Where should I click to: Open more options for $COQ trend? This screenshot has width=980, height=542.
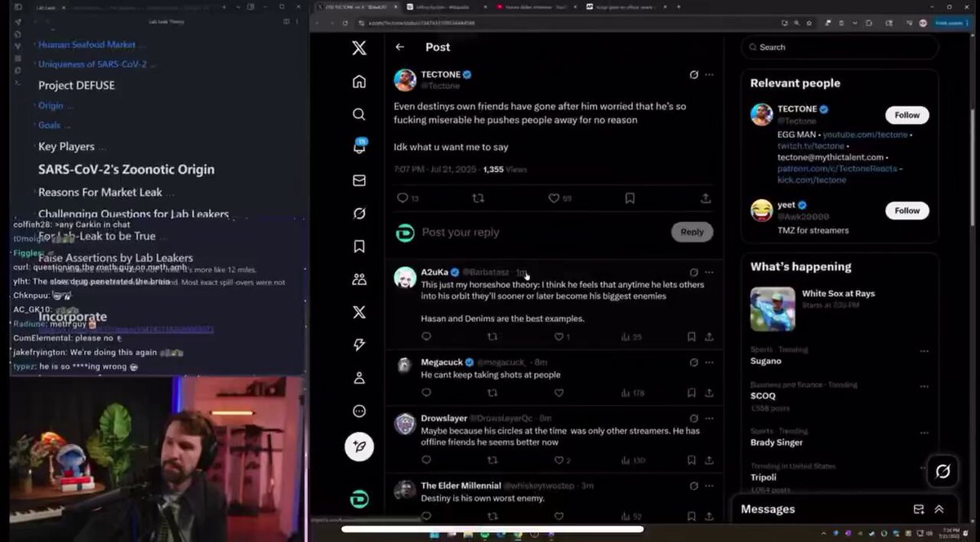point(924,385)
